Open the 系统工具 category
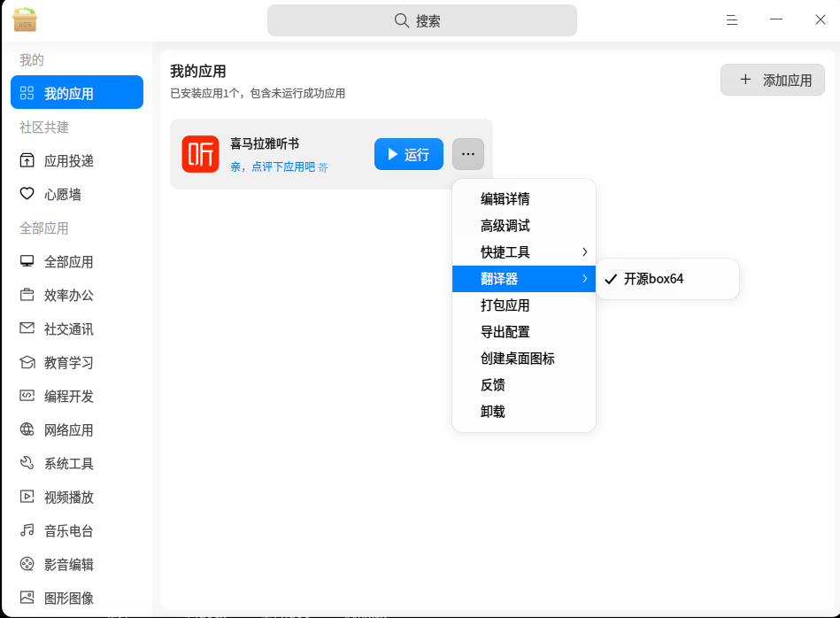Image resolution: width=840 pixels, height=618 pixels. tap(77, 463)
